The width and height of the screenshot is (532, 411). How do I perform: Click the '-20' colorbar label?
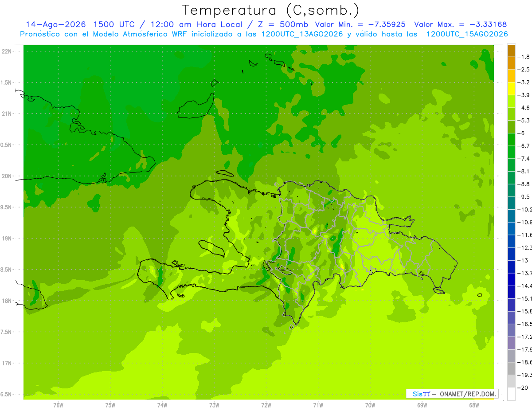523,388
